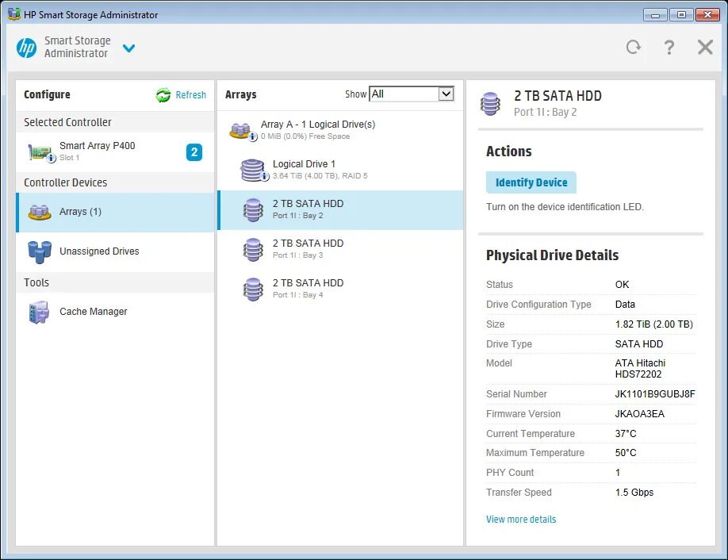Click the serial number JK1101B9GUBJ8F
Viewport: 728px width, 560px height.
click(654, 394)
